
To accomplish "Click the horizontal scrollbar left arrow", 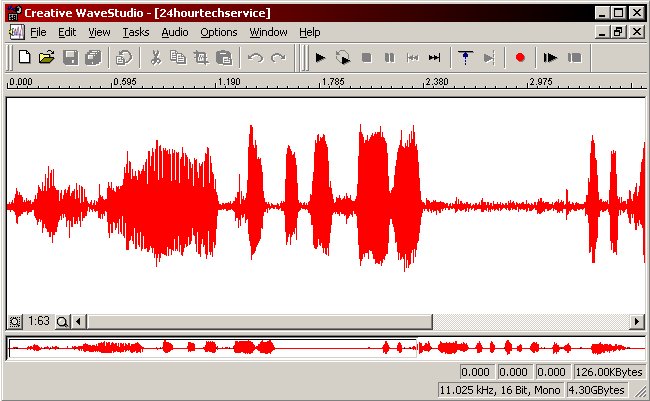I will pos(80,322).
